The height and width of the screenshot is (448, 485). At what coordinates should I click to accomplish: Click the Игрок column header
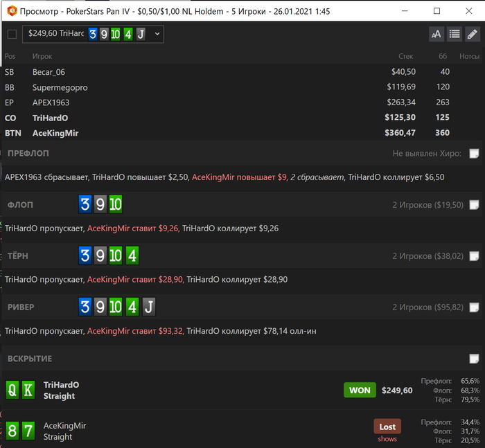pos(42,56)
